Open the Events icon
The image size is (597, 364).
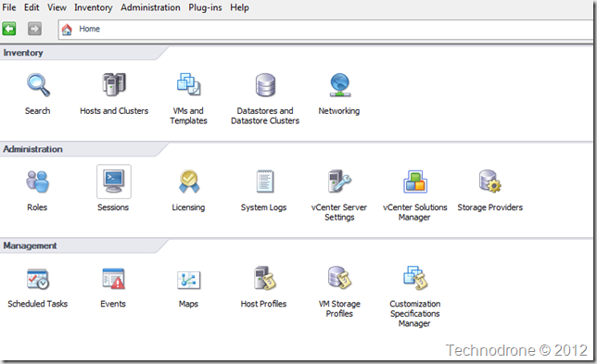113,279
